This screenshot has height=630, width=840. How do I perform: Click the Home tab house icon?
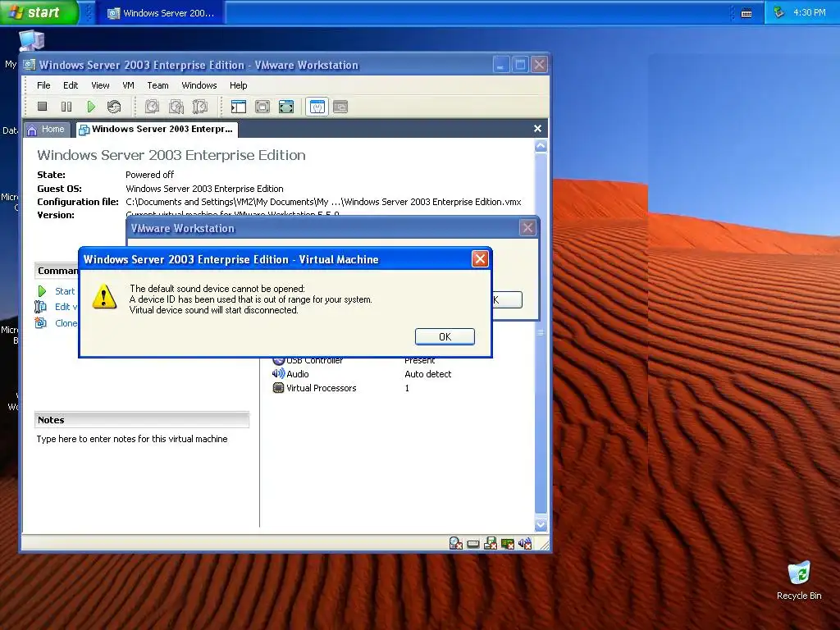tap(32, 130)
